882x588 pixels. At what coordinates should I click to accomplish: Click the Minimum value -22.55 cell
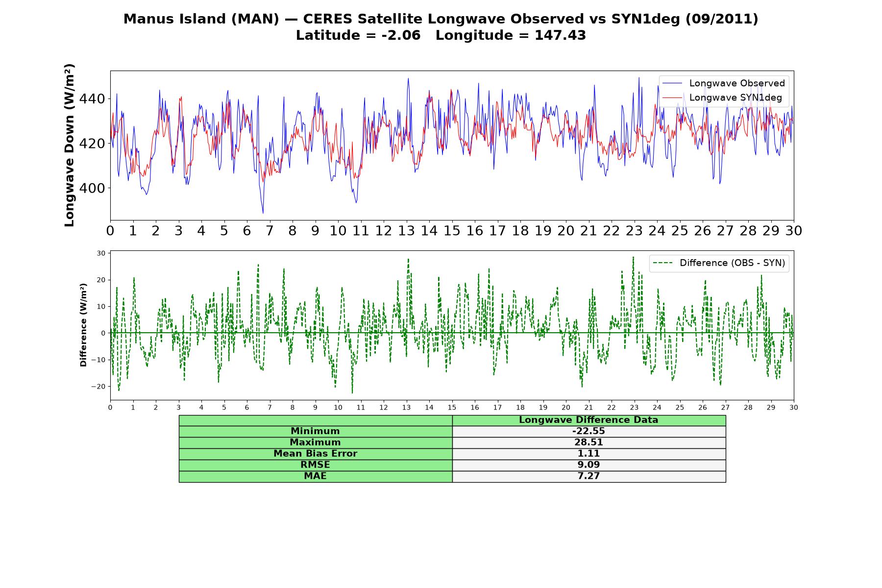coord(589,431)
